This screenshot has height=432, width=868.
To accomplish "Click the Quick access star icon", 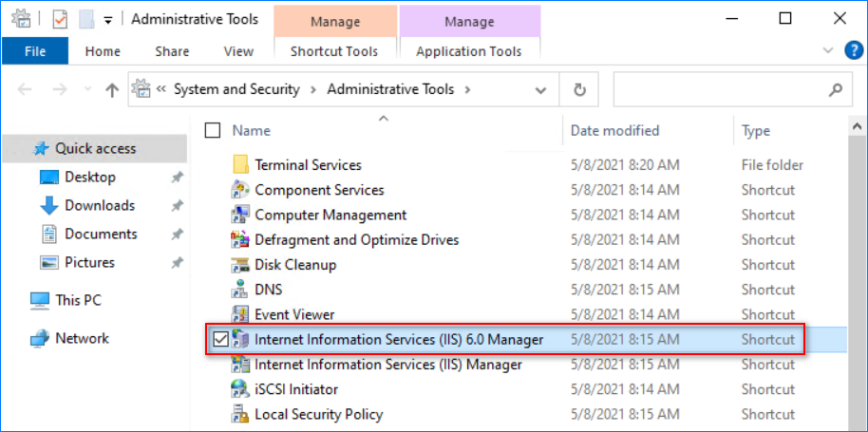I will click(x=42, y=148).
